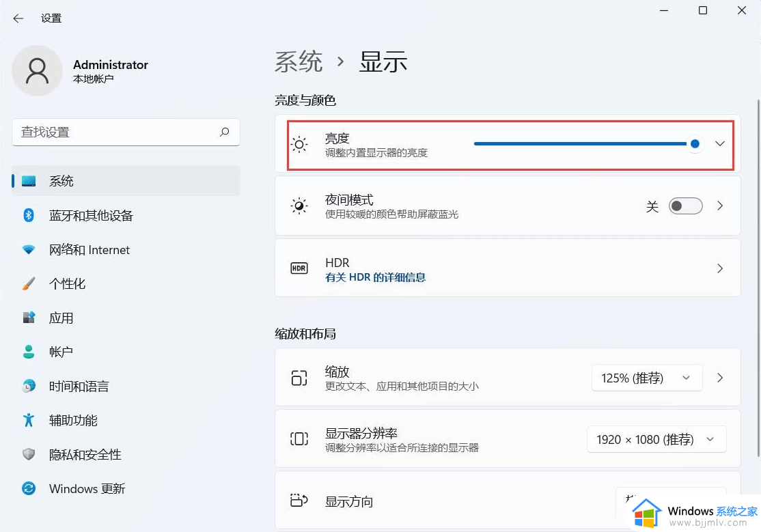This screenshot has height=532, width=761.
Task: Click the Windows 更新 refresh icon
Action: tap(29, 488)
